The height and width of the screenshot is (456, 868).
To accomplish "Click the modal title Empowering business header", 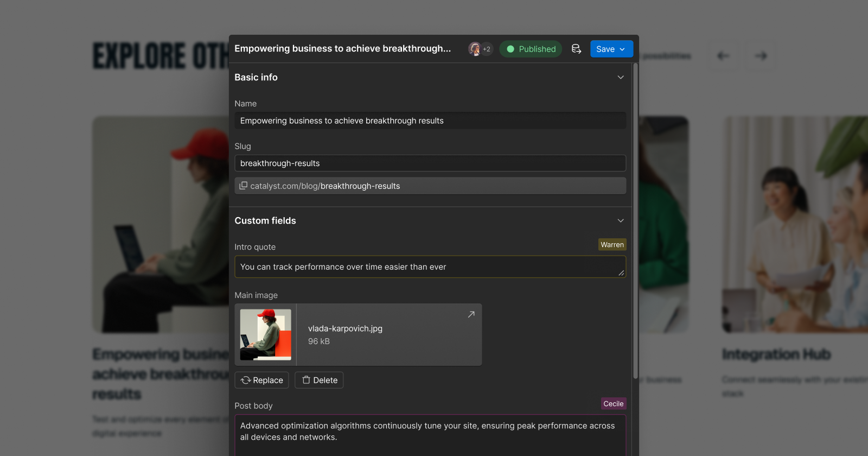I will click(342, 49).
